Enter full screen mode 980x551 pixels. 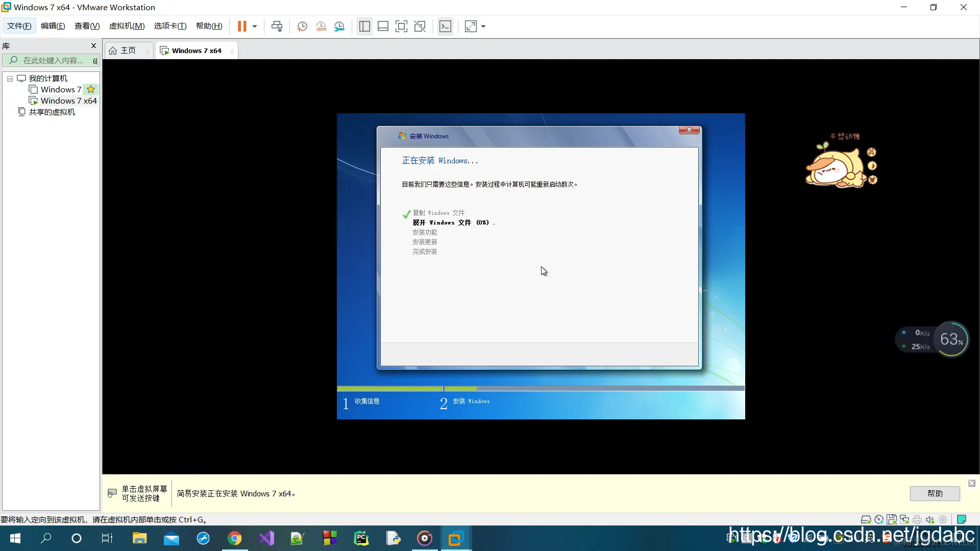tap(402, 26)
